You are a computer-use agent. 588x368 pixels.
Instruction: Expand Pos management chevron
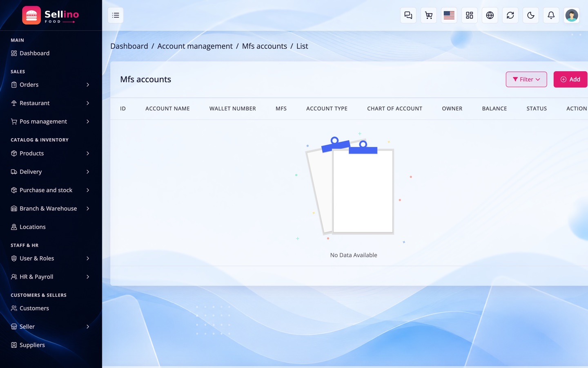tap(88, 121)
